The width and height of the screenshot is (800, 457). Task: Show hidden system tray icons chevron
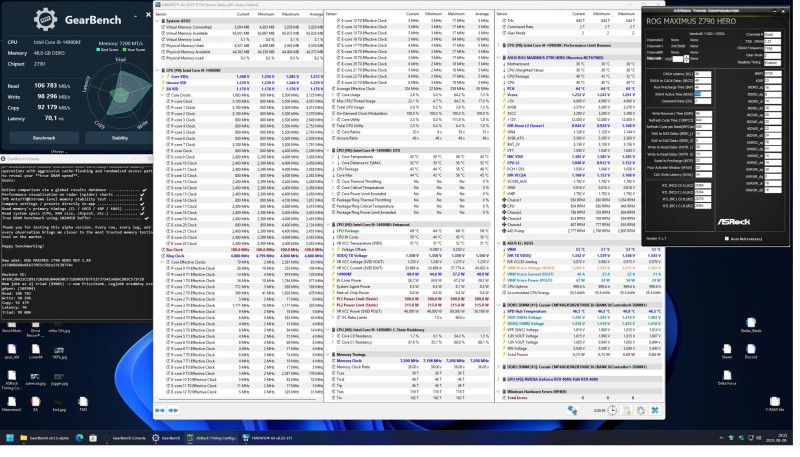[720, 438]
